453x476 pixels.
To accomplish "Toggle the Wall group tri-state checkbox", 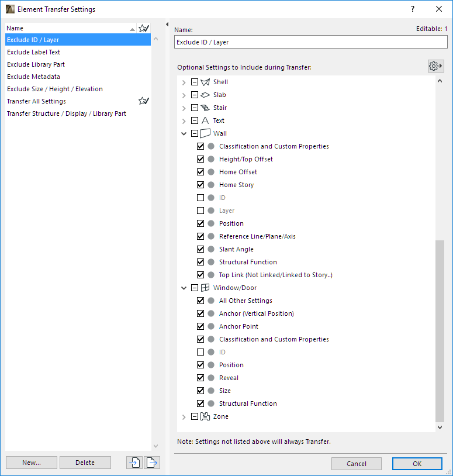I will [195, 133].
